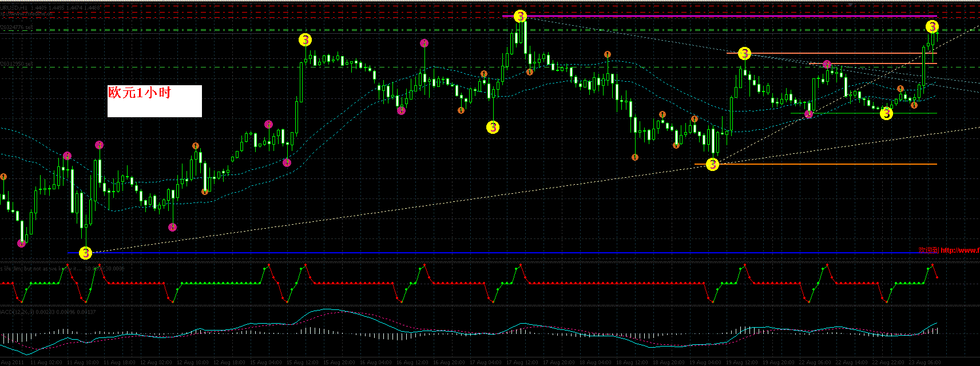The height and width of the screenshot is (366, 980).
Task: Select the #20324776 sell order label
Action: tap(17, 27)
